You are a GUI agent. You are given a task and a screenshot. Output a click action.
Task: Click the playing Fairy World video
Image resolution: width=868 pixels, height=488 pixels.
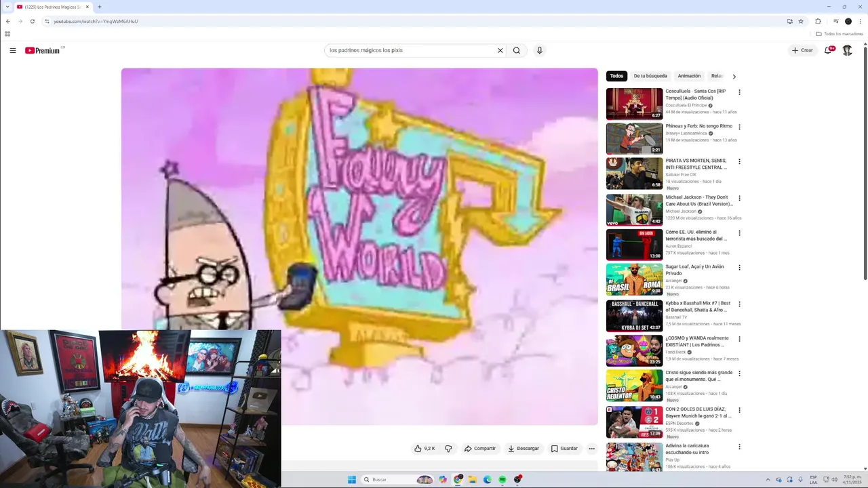[x=359, y=247]
